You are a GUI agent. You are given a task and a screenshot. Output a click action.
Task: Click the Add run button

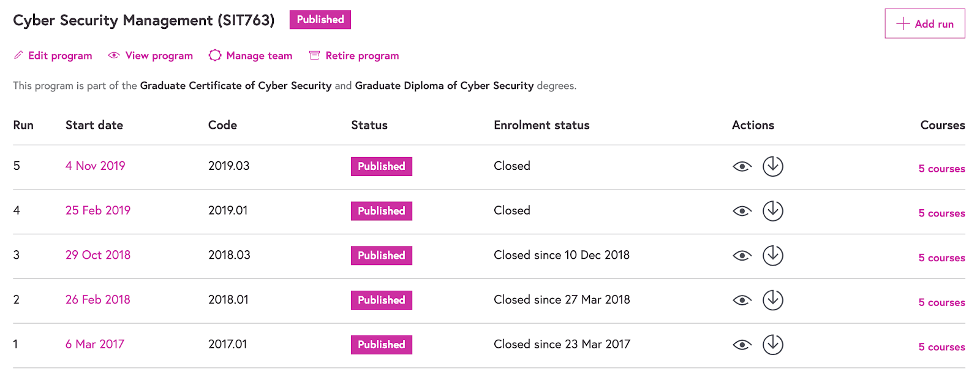click(924, 24)
